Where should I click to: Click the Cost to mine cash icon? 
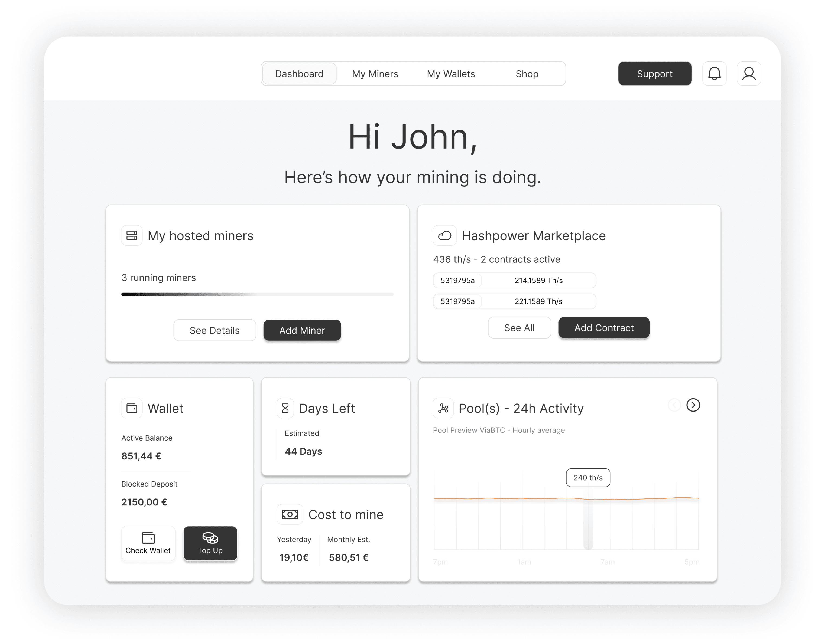coord(290,514)
